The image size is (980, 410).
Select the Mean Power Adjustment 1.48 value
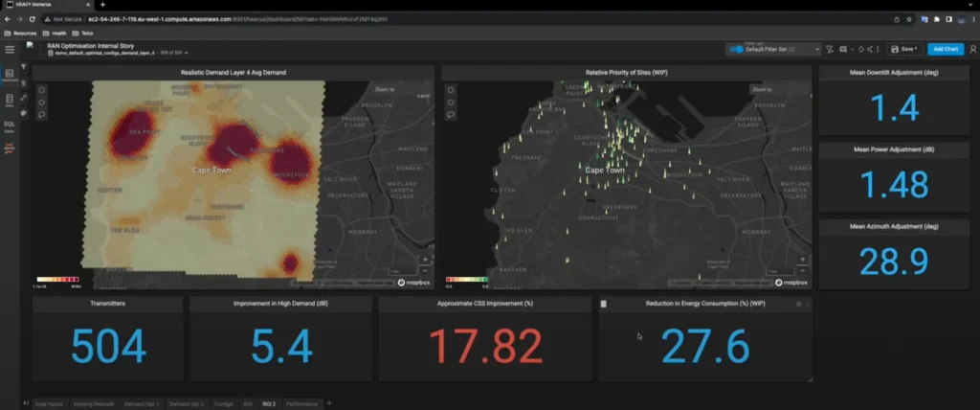pos(894,185)
